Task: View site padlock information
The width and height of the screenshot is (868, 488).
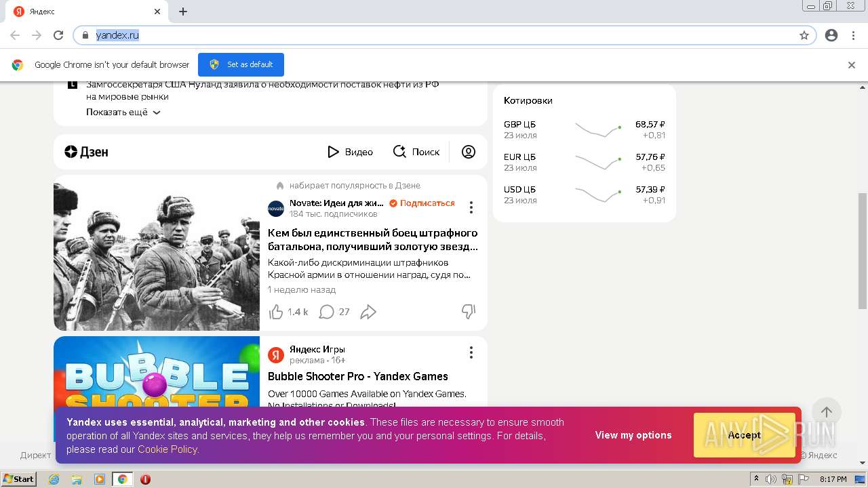Action: point(85,35)
